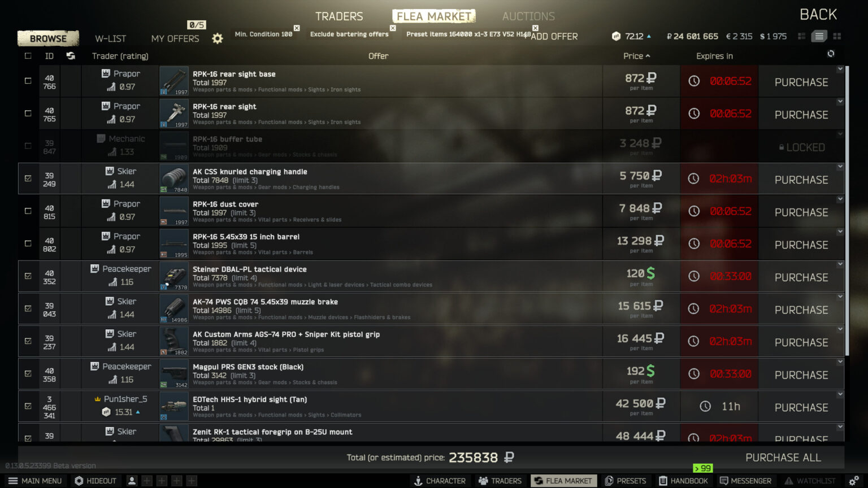Uncheck the AK CSS knurled charging handle offer
This screenshot has width=868, height=488.
[28, 178]
